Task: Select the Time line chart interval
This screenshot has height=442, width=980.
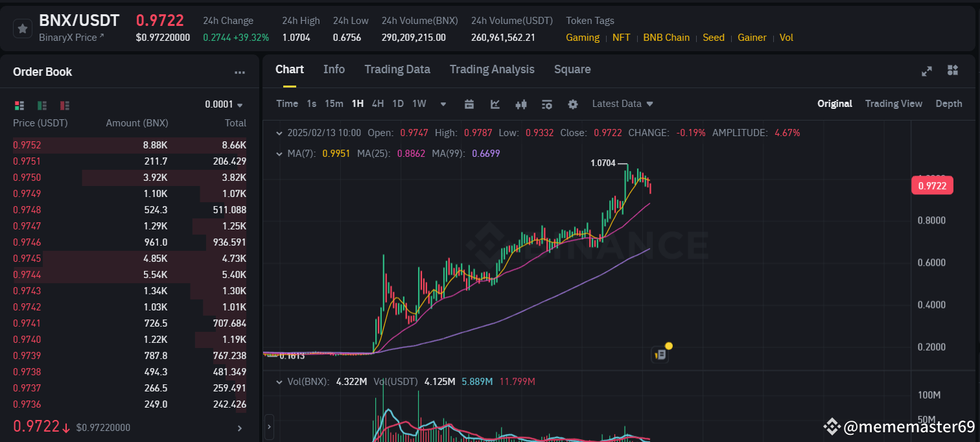Action: 287,104
